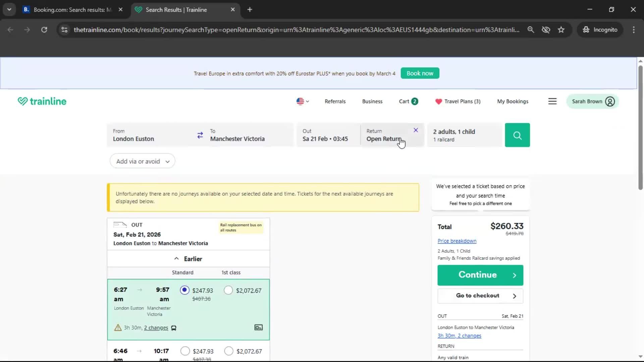The image size is (644, 362).
Task: Open the Cart with 2 items
Action: [x=408, y=101]
